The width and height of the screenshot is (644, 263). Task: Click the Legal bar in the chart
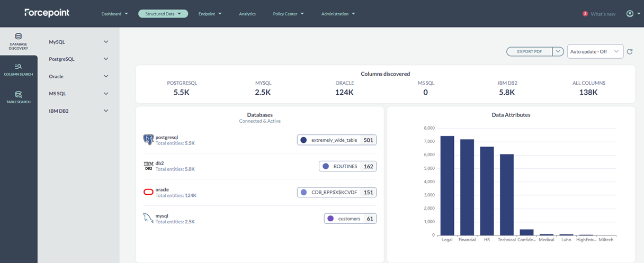[447, 185]
